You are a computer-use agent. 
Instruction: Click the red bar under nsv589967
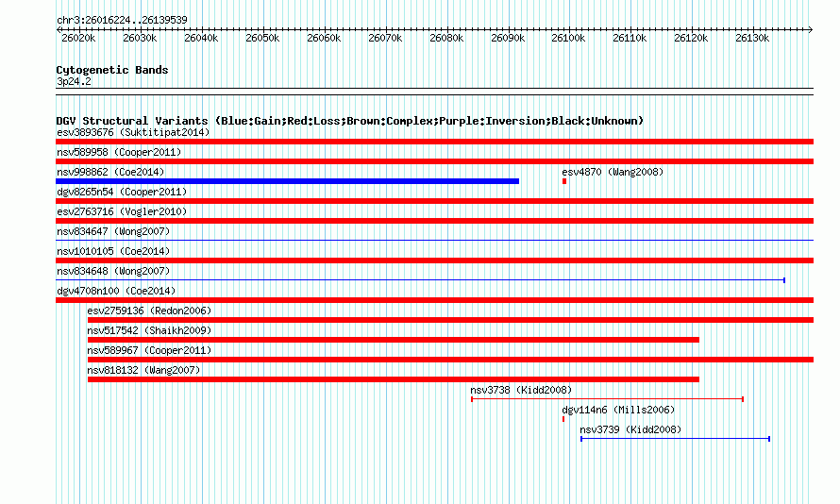pos(450,360)
